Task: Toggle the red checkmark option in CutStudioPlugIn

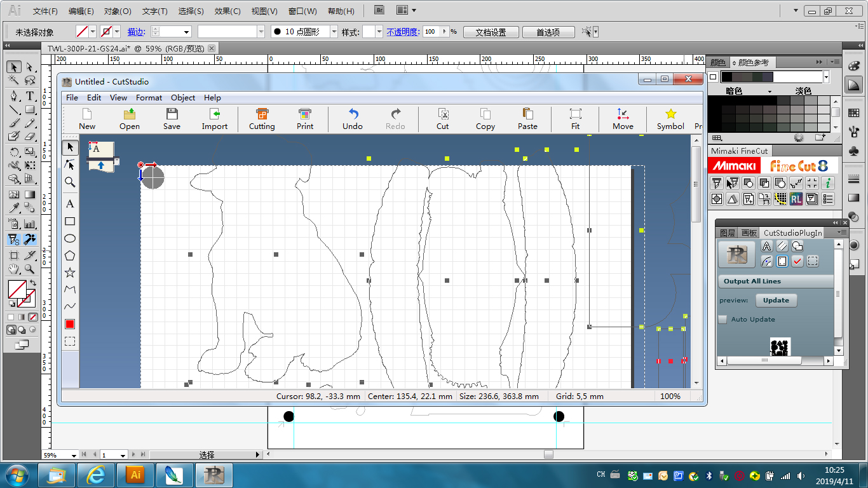Action: click(x=797, y=261)
